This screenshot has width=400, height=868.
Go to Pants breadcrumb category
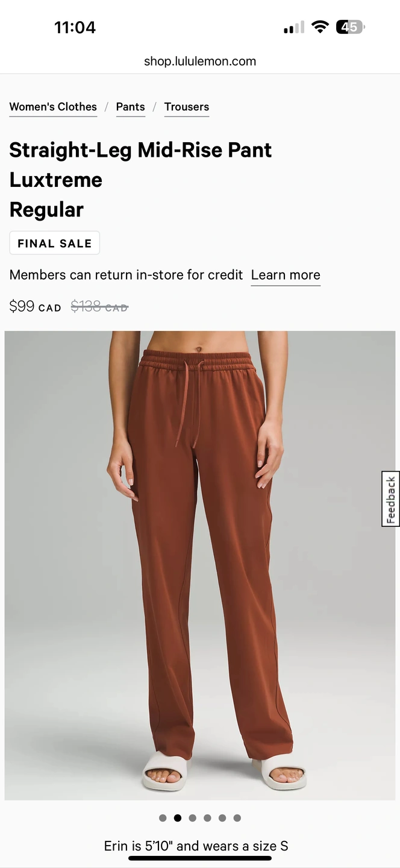(x=131, y=107)
